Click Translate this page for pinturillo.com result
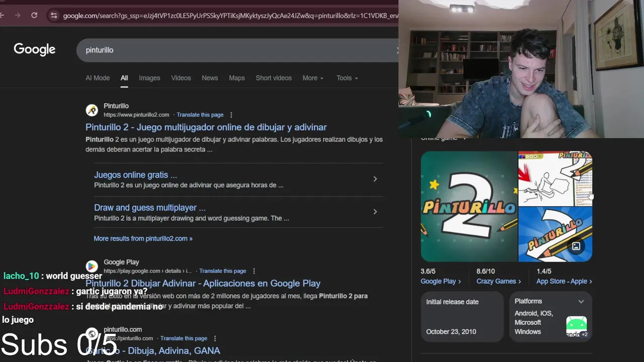Image resolution: width=644 pixels, height=362 pixels. point(184,338)
